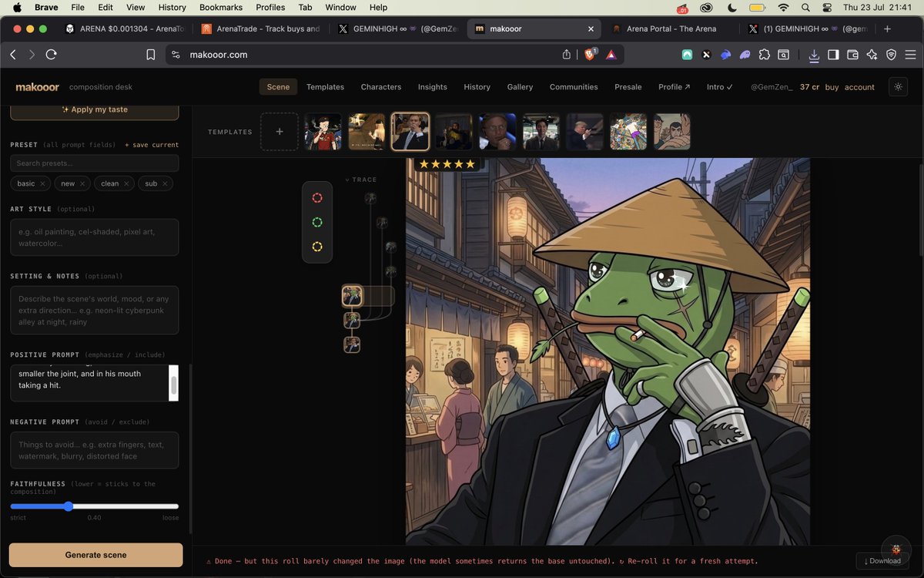This screenshot has width=924, height=578.
Task: Open the Templates nav tab
Action: pyautogui.click(x=325, y=87)
